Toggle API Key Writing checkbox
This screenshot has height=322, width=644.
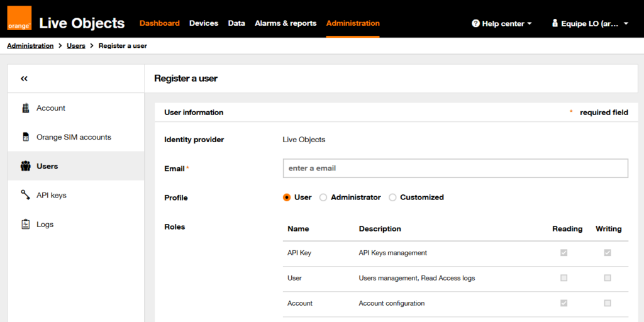[x=608, y=253]
